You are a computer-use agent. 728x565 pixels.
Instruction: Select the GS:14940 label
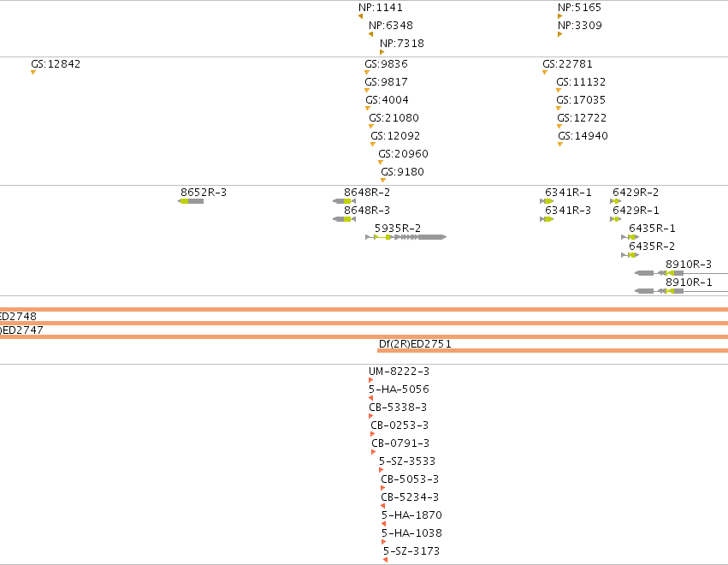click(x=583, y=135)
